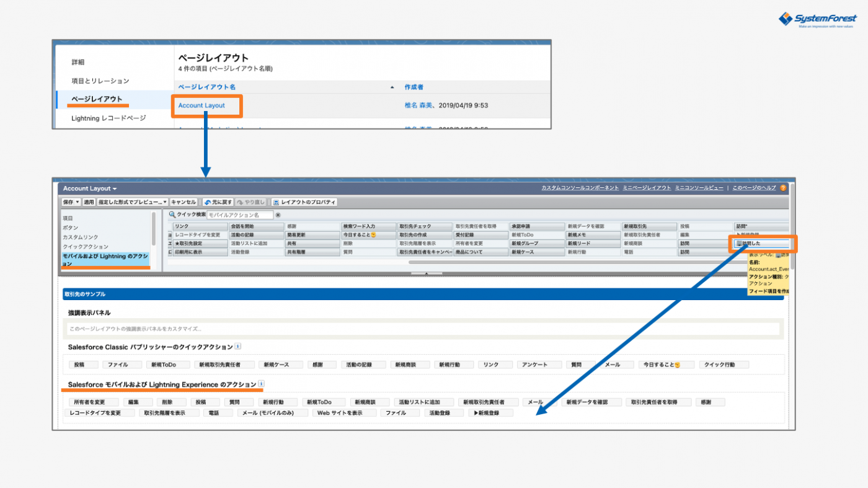
Task: Click the info icon beside Lightning Experience のアクション heading
Action: pos(261,384)
